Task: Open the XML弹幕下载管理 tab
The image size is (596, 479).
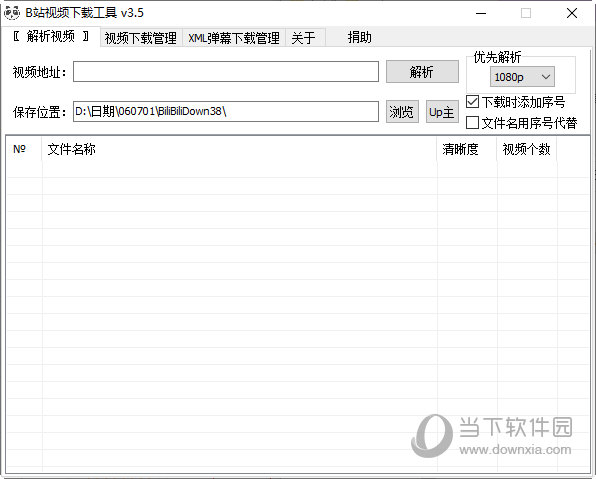Action: coord(234,38)
